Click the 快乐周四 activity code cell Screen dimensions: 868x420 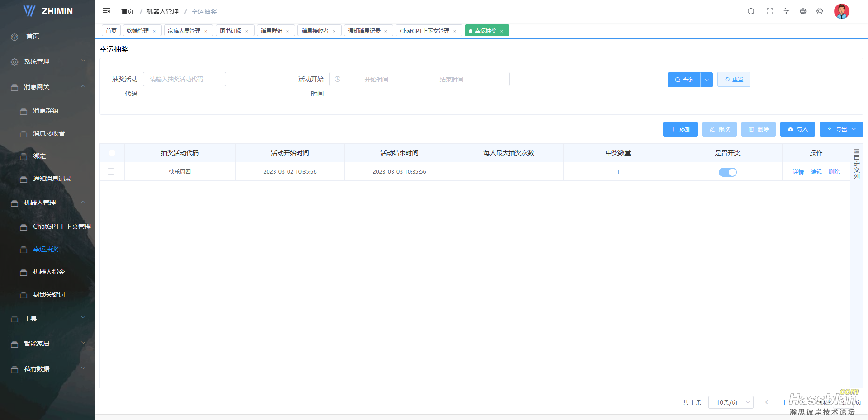180,171
